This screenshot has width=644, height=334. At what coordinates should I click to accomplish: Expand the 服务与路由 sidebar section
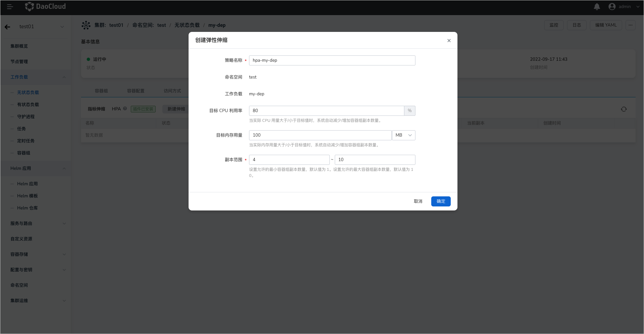click(x=36, y=224)
